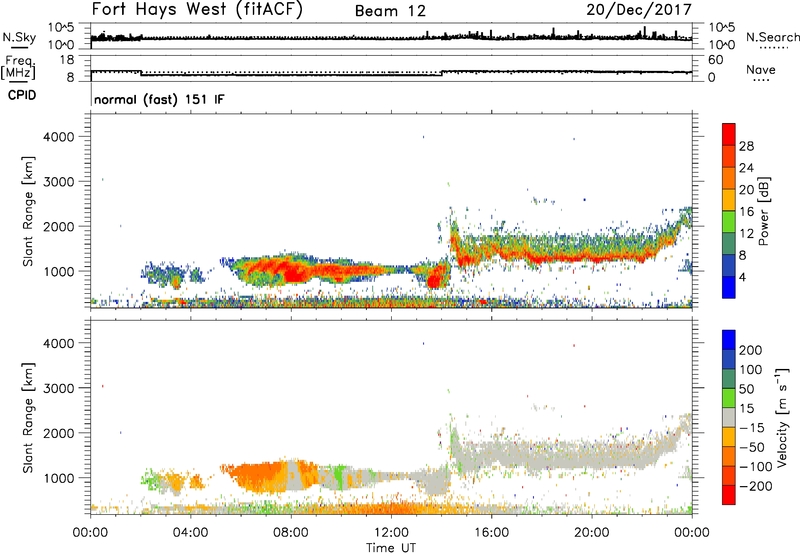Select the "CPID" label
Screen dimensions: 800x554
(x=22, y=95)
